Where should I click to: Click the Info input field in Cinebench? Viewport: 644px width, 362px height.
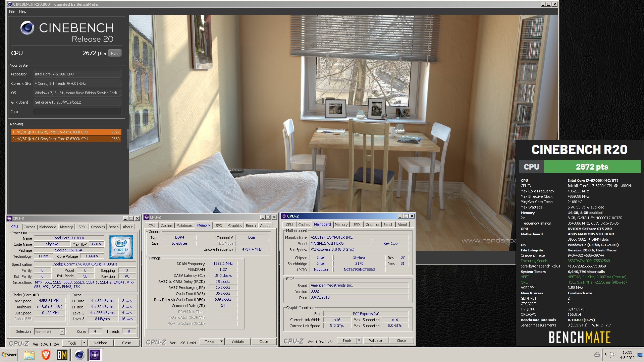[x=77, y=112]
